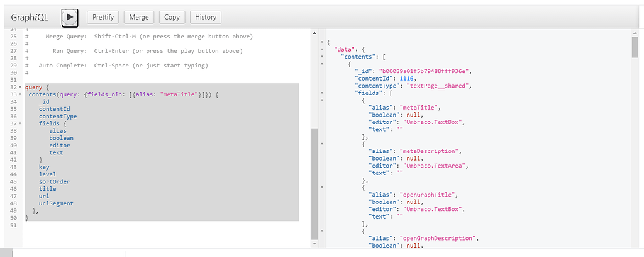
Task: Click the Prettify button
Action: 103,17
